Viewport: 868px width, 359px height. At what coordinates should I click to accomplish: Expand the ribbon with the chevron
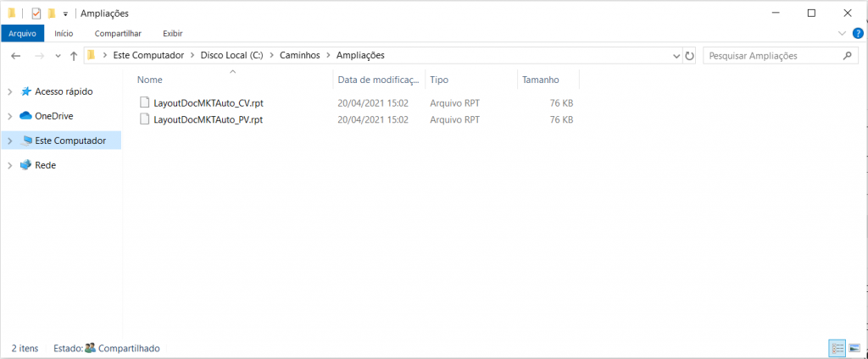click(842, 33)
